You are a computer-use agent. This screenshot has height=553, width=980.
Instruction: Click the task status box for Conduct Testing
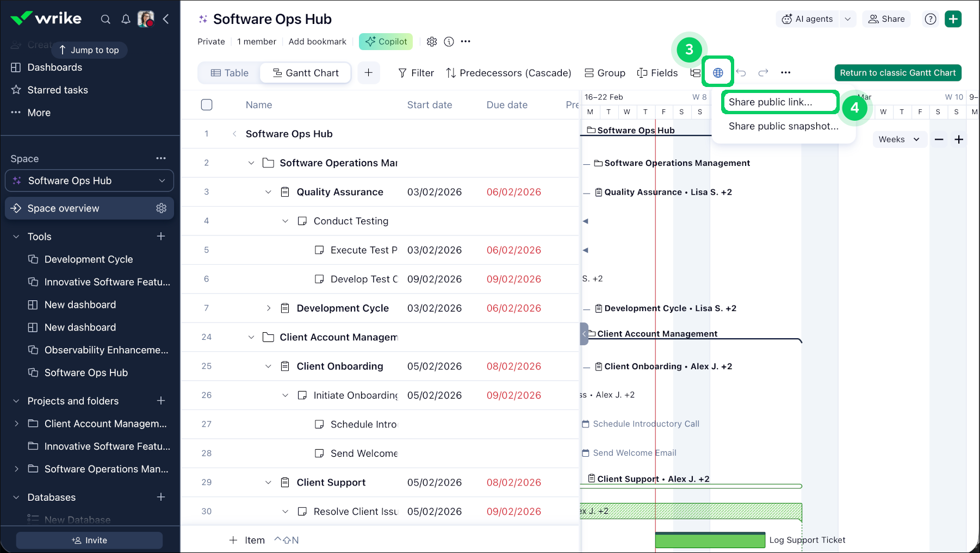click(302, 221)
